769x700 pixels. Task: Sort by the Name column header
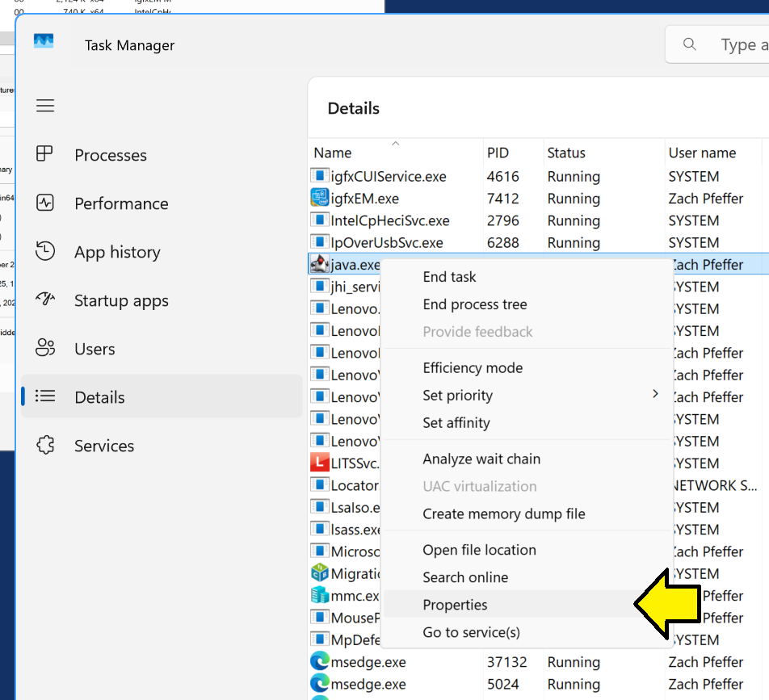tap(333, 153)
